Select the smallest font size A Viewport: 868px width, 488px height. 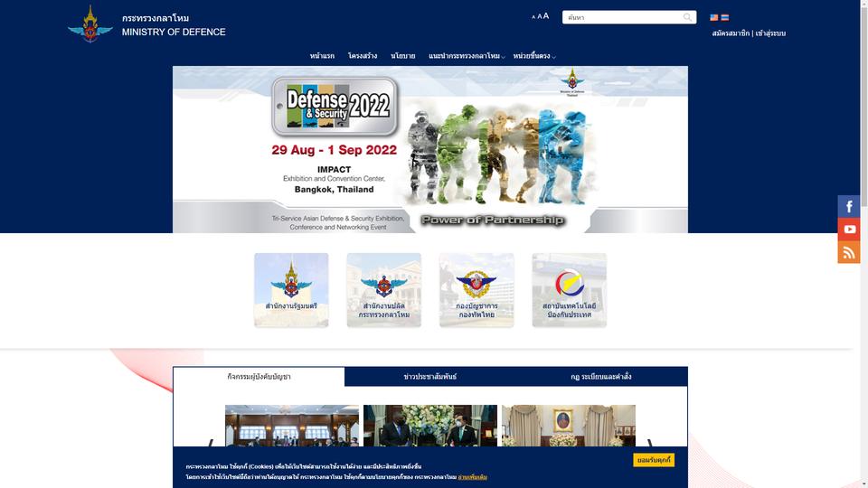533,17
